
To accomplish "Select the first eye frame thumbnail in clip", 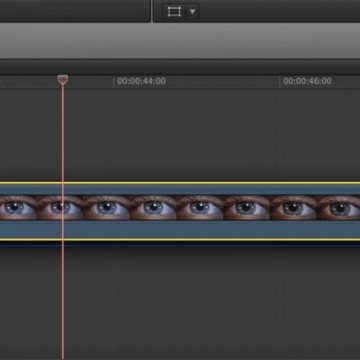I will click(x=18, y=208).
